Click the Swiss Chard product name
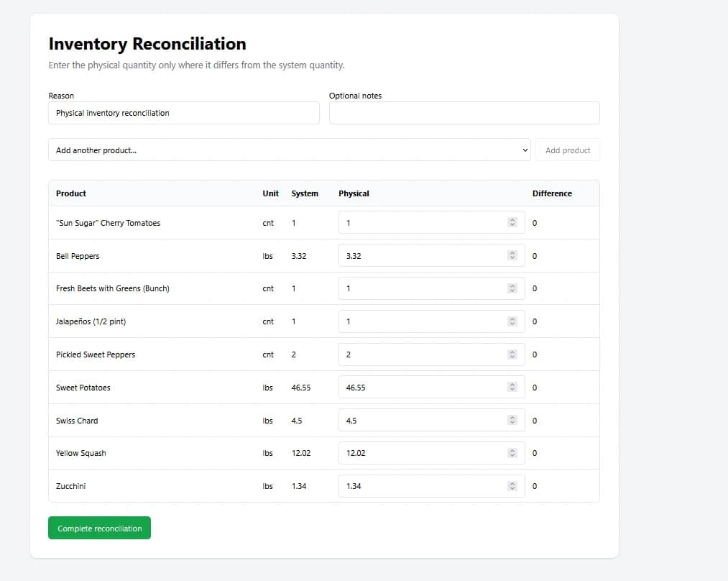728x581 pixels. [77, 421]
